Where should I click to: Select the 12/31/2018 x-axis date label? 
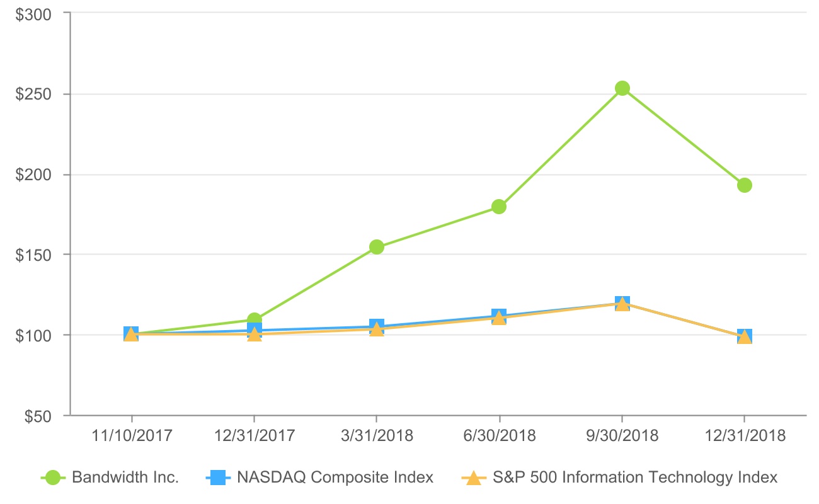point(745,436)
